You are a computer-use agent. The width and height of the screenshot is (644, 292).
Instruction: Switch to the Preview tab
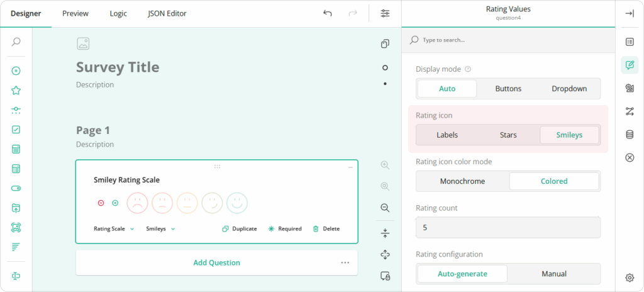[x=75, y=13]
